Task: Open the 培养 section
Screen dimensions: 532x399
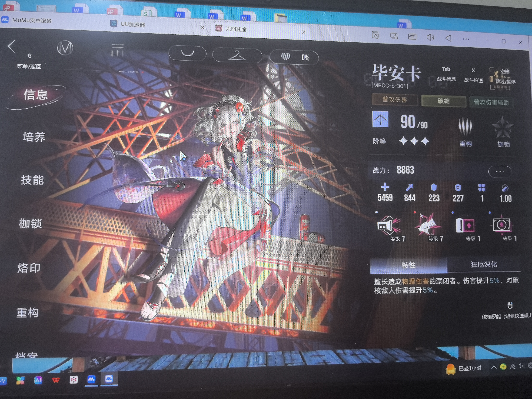Action: tap(34, 137)
